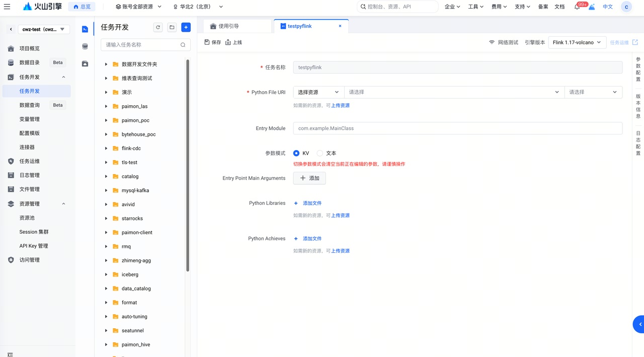Close the testpyflink tab

tap(340, 26)
